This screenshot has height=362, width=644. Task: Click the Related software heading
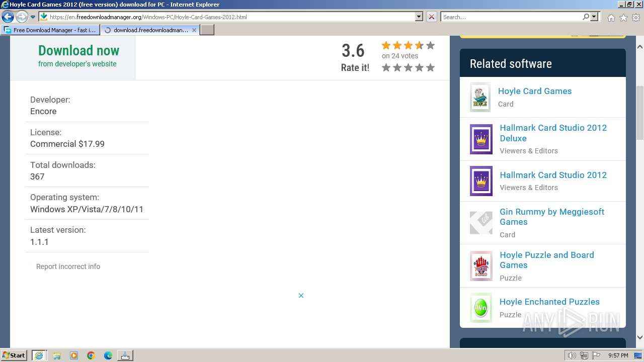pos(511,64)
